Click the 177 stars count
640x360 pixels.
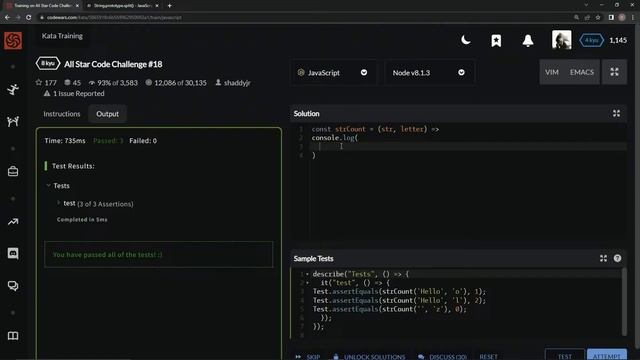click(x=46, y=83)
